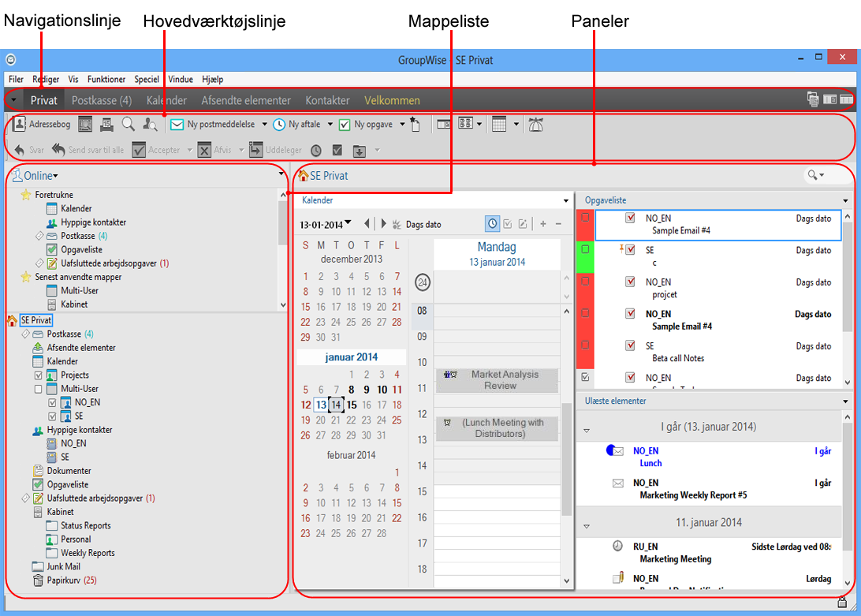Switch to the Postkasse (4) tab
This screenshot has height=616, width=861.
pos(102,100)
